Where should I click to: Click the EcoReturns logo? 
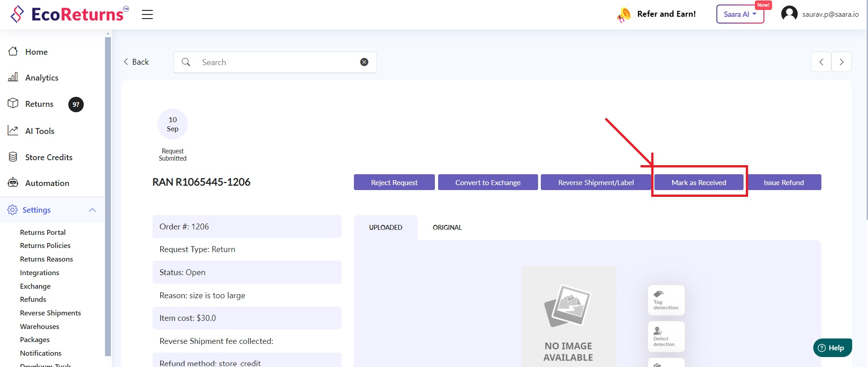click(70, 14)
